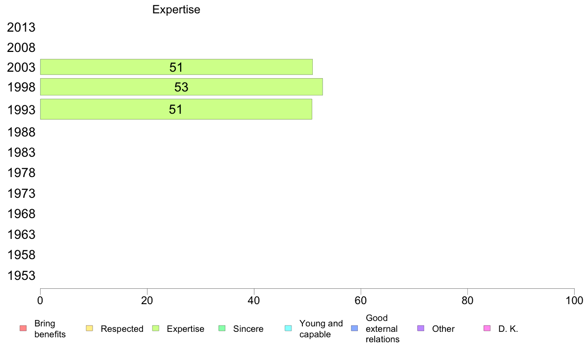Click the blue Good external relations swatch
Screen dimensions: 588x364
tap(354, 328)
